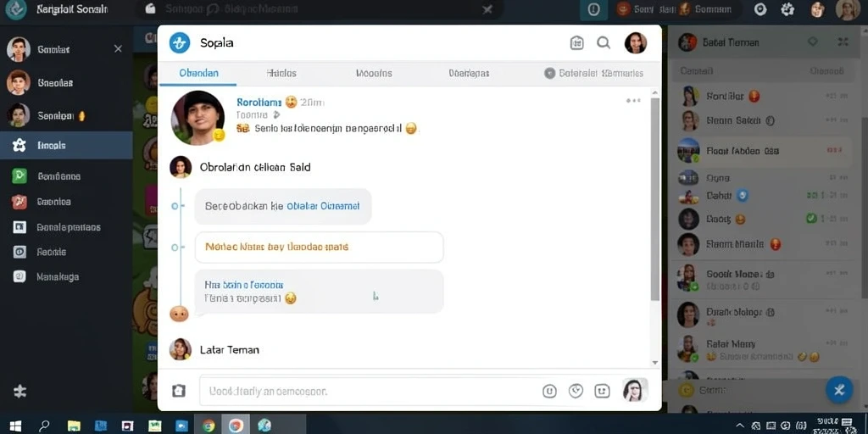The image size is (868, 434).
Task: Follow the Oblaiar Ooraarnal link in message
Action: tap(323, 207)
